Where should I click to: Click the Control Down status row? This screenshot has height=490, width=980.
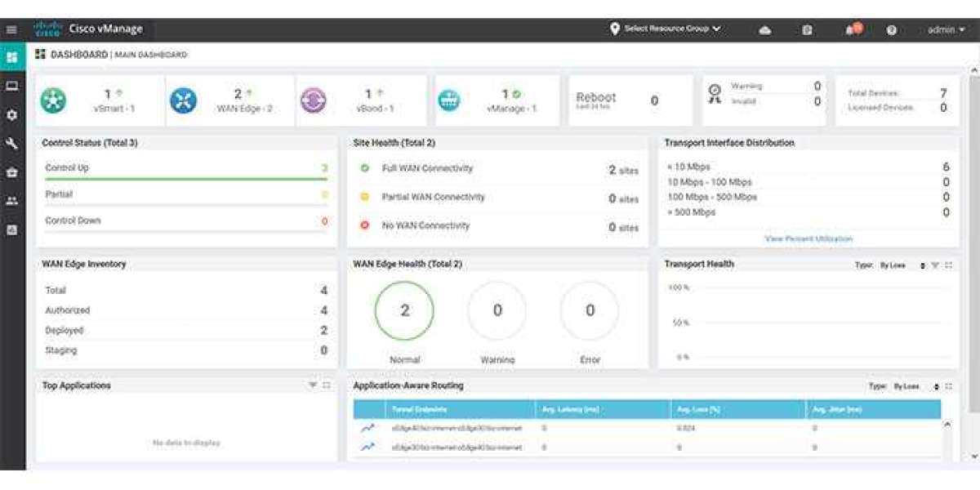click(186, 221)
